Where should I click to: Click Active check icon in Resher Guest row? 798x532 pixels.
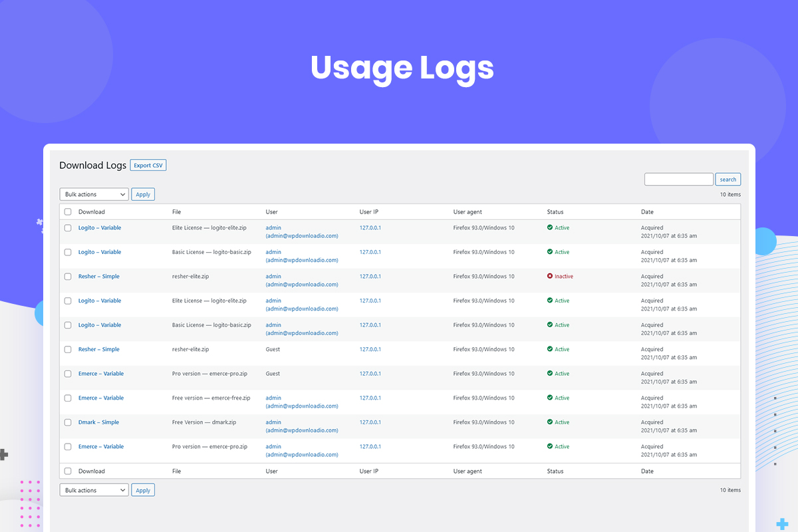pos(550,349)
